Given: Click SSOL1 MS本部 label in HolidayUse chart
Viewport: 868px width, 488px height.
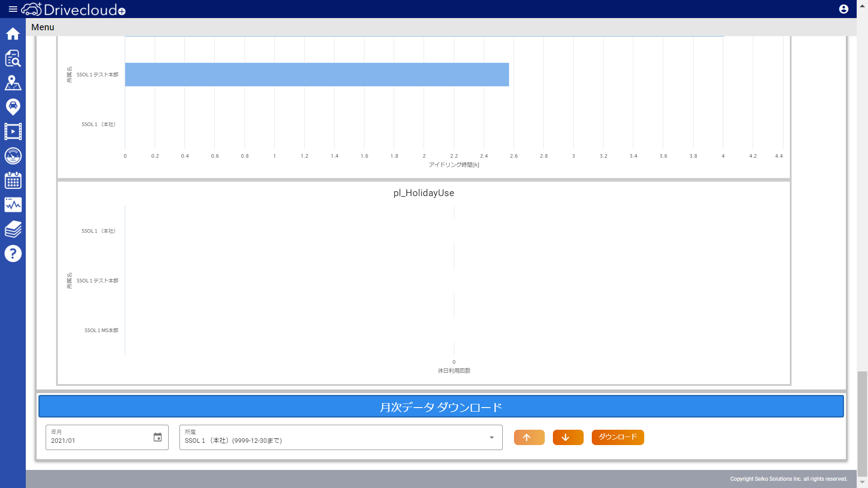Looking at the screenshot, I should click(x=101, y=330).
